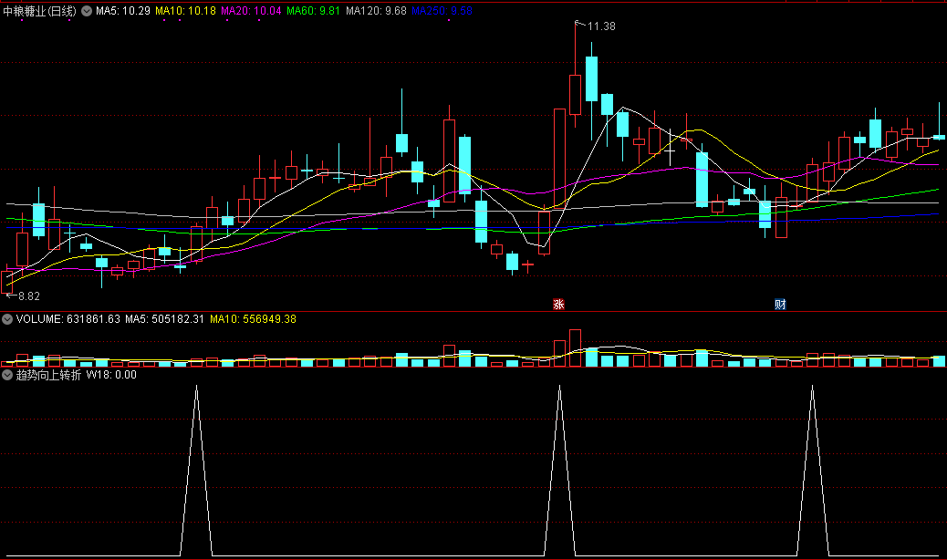This screenshot has width=947, height=560.
Task: Click the MA5: 10.29 label
Action: tap(123, 11)
